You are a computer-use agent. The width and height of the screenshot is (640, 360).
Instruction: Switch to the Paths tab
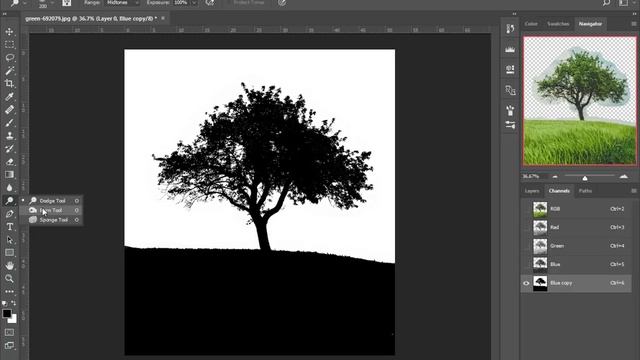coord(585,191)
